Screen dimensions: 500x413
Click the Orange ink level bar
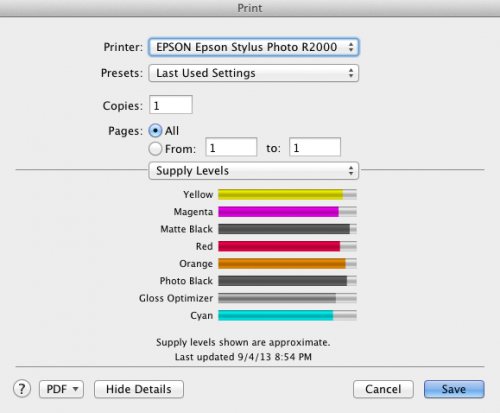click(x=287, y=264)
